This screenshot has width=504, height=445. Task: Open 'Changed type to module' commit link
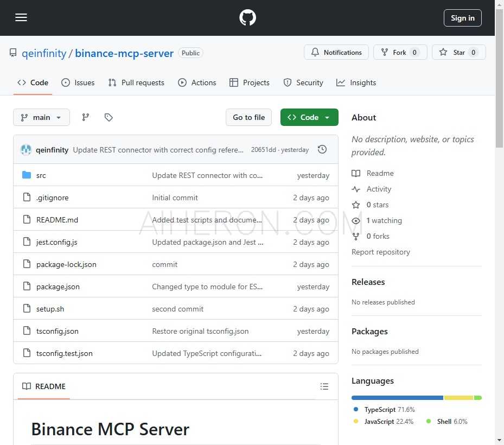[x=207, y=287]
